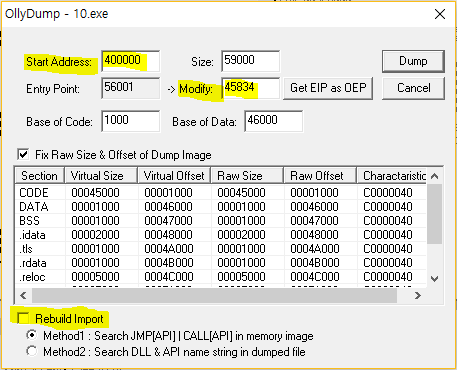Click .reloc Virtual Size 00005000

point(95,277)
